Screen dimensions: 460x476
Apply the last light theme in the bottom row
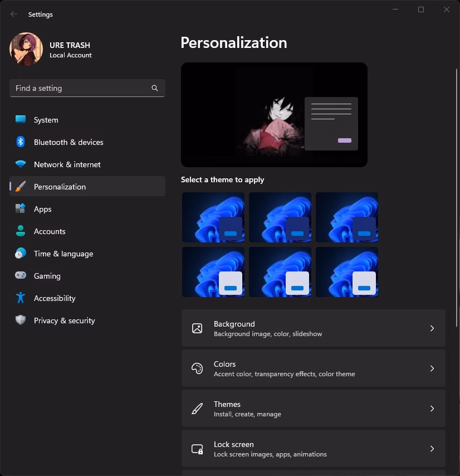347,272
